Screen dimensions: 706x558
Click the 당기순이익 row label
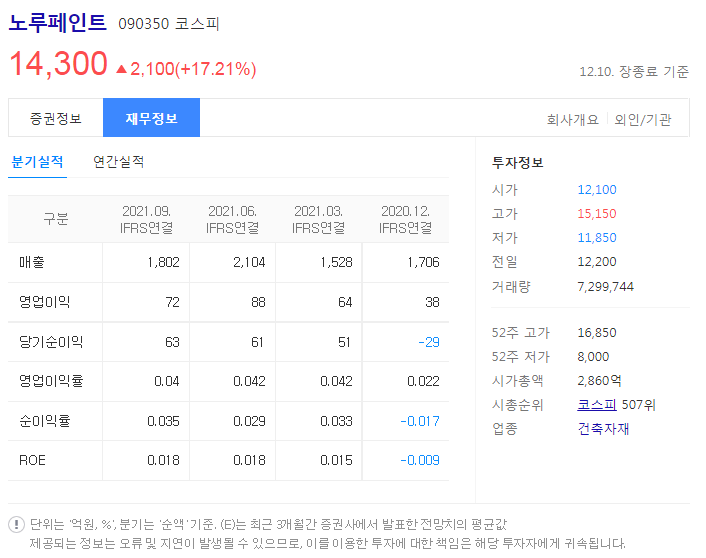(51, 342)
